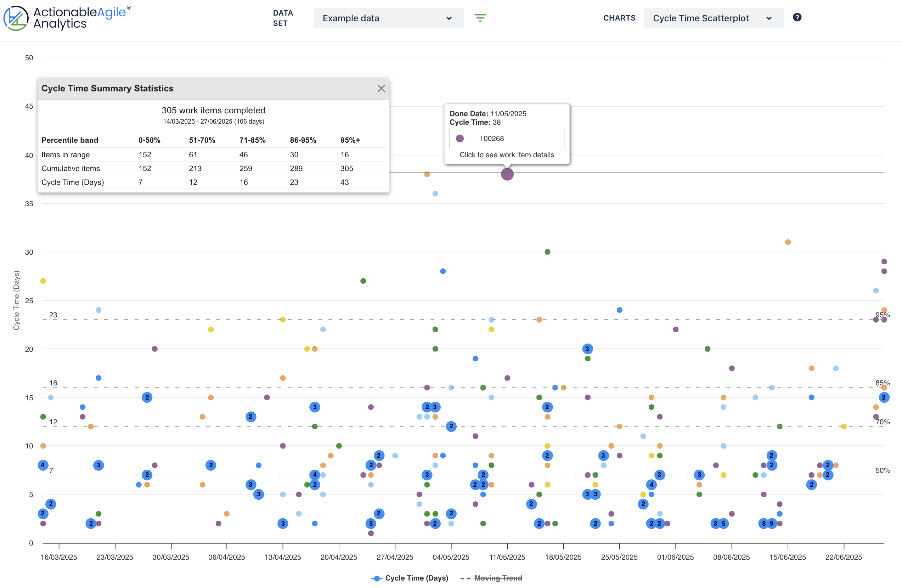Open the Example data dataset dropdown
The width and height of the screenshot is (902, 588).
click(388, 18)
